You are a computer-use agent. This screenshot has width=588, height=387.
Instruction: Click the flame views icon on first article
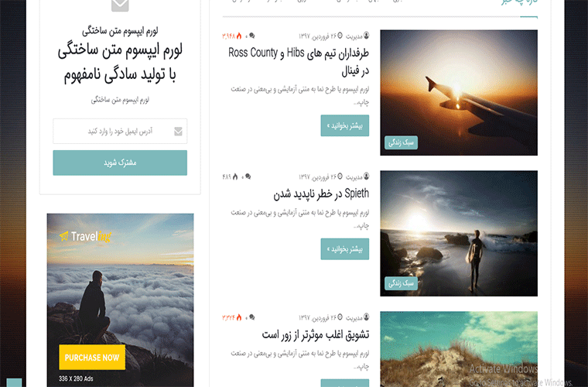click(x=239, y=36)
